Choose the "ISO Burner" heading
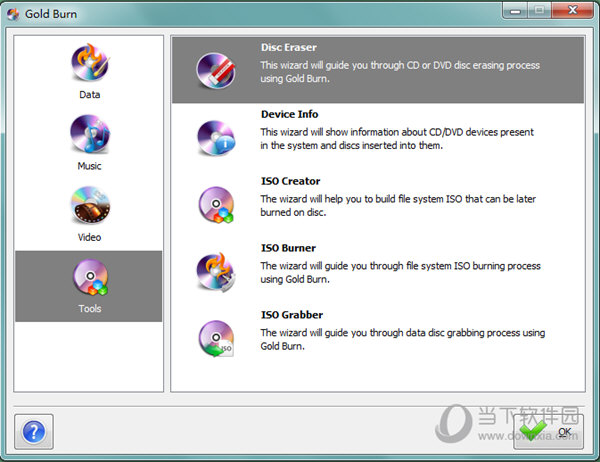 (x=288, y=248)
